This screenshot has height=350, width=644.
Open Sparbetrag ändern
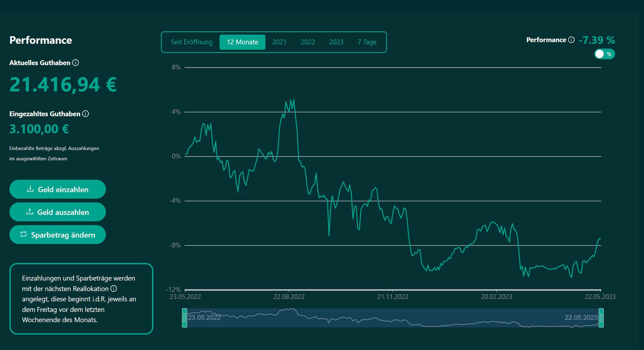pos(58,235)
